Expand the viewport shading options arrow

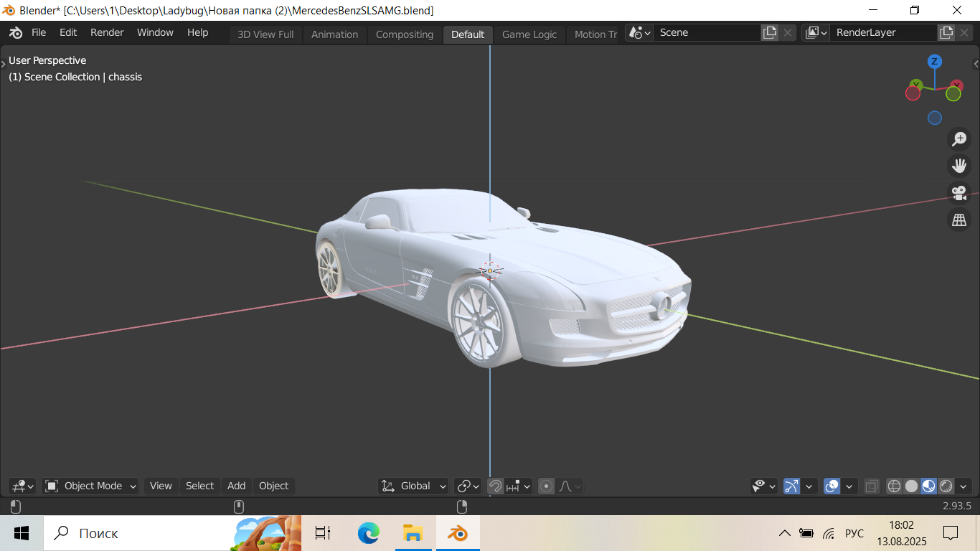[x=963, y=486]
